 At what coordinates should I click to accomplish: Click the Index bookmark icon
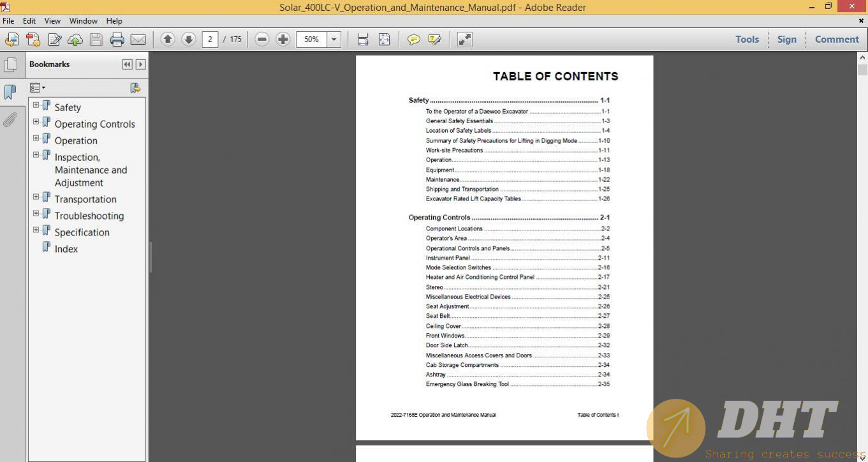(46, 247)
